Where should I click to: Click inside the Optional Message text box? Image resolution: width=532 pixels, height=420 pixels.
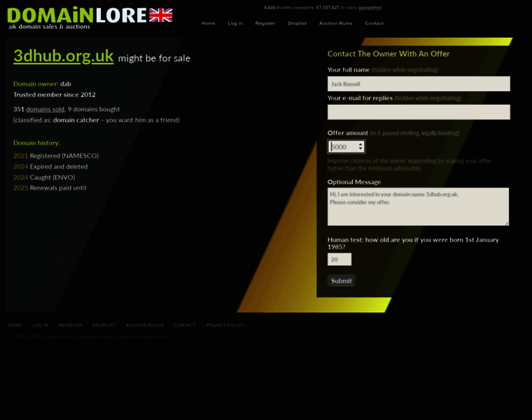coord(418,206)
